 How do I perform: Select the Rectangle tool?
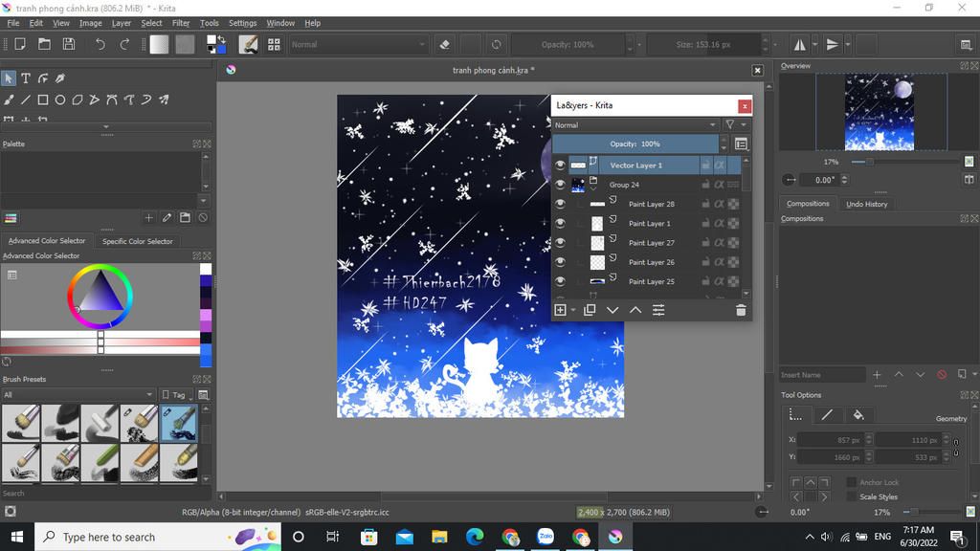click(x=42, y=99)
